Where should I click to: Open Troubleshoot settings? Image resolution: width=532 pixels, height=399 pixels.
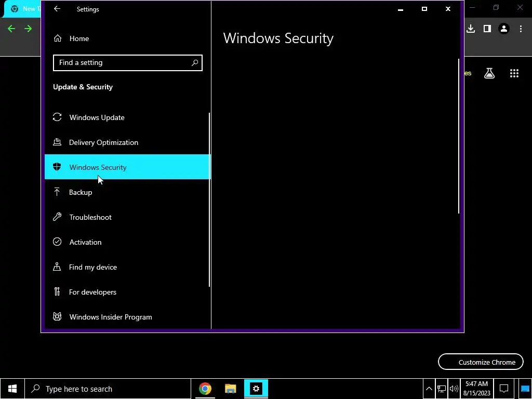(x=128, y=217)
